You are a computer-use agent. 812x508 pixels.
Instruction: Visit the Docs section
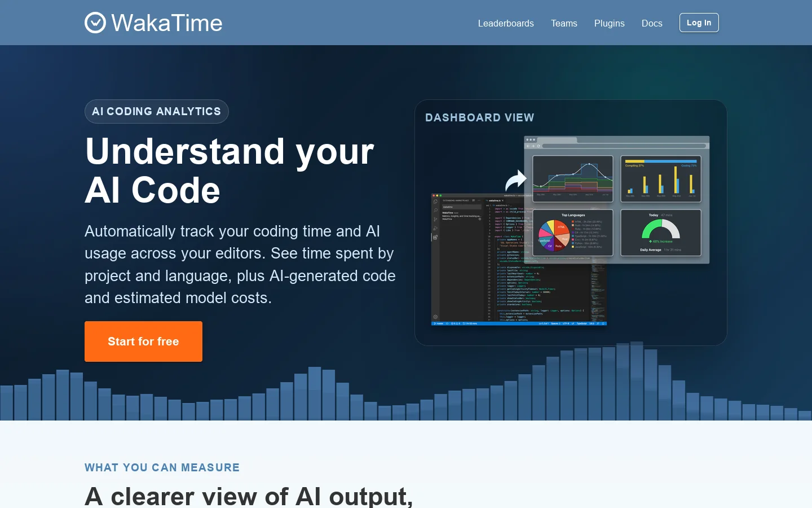[652, 23]
